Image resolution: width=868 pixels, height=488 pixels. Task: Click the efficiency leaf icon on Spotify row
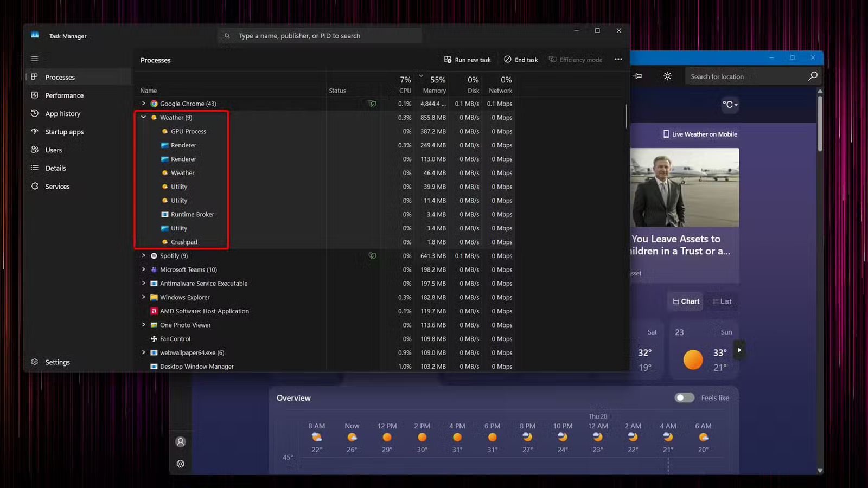click(372, 256)
